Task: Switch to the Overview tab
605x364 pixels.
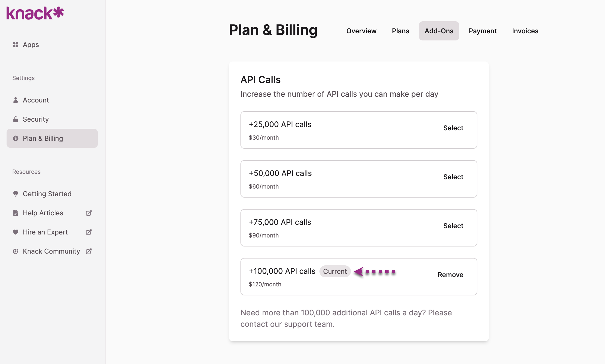Action: click(361, 31)
